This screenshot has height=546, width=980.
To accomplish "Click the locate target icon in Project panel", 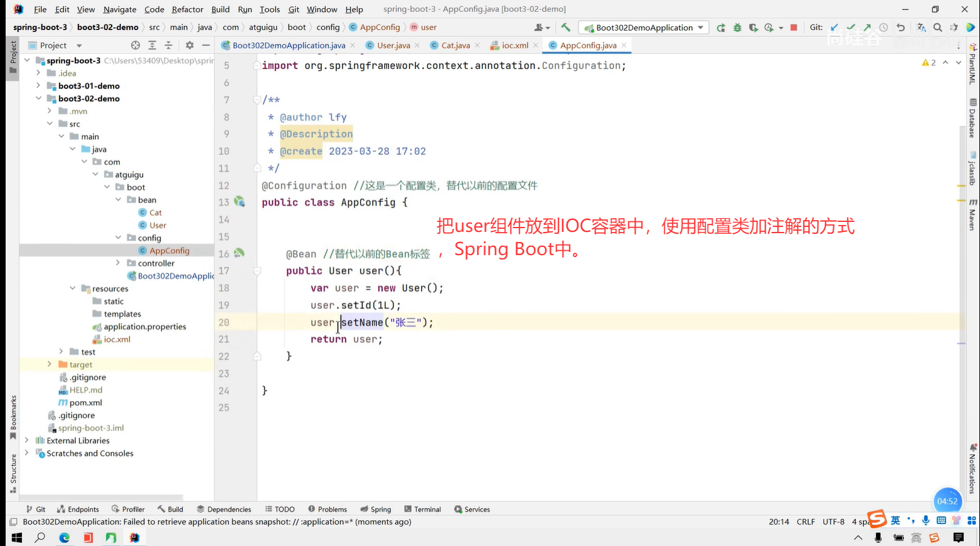I will click(136, 45).
